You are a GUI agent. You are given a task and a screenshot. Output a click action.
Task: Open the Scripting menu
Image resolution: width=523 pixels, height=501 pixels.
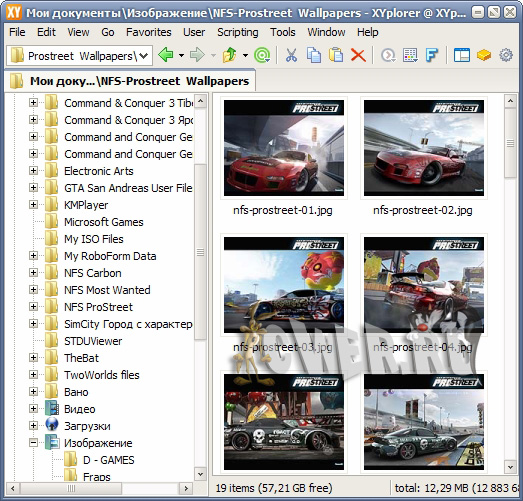tap(237, 32)
